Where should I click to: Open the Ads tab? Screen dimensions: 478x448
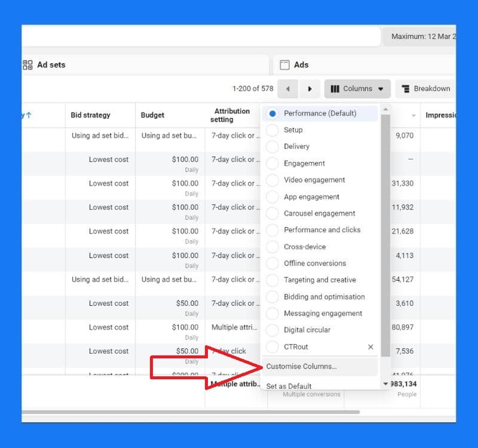click(364, 65)
